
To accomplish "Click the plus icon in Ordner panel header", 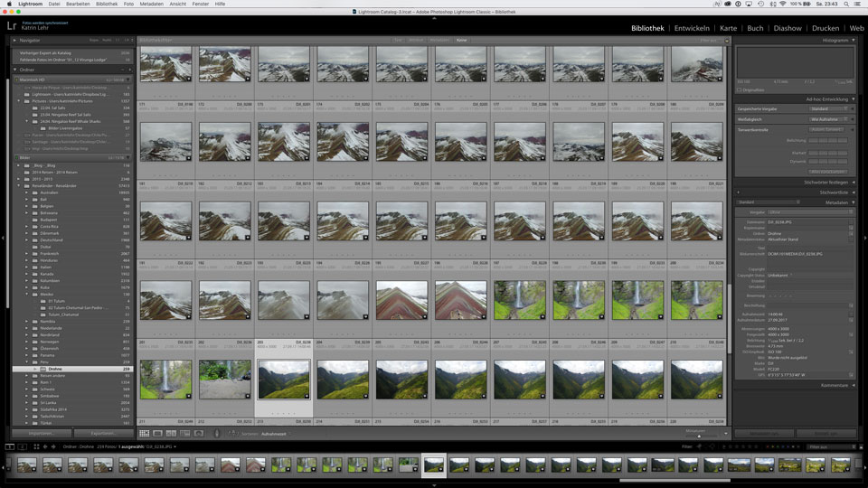I will coord(130,70).
